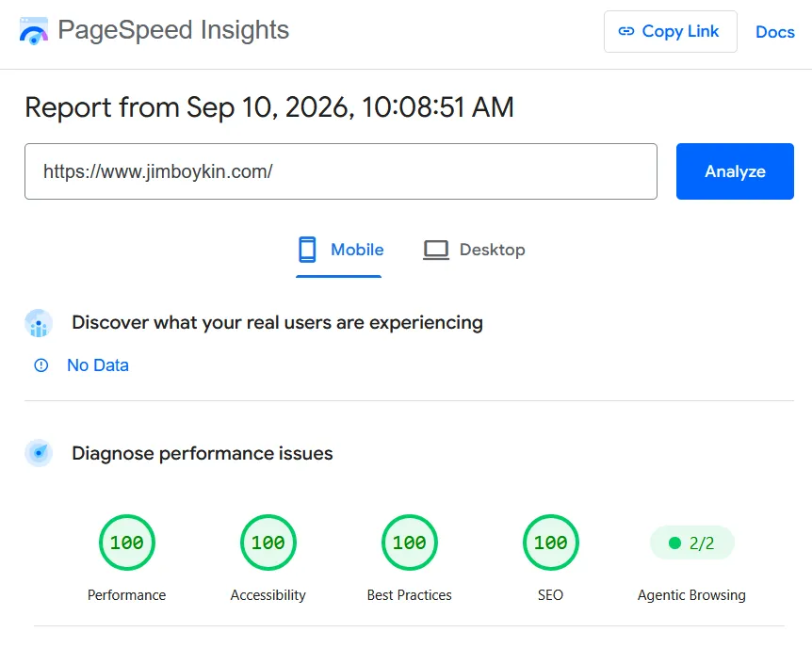Click the desktop laptop icon
This screenshot has width=812, height=664.
click(x=436, y=251)
